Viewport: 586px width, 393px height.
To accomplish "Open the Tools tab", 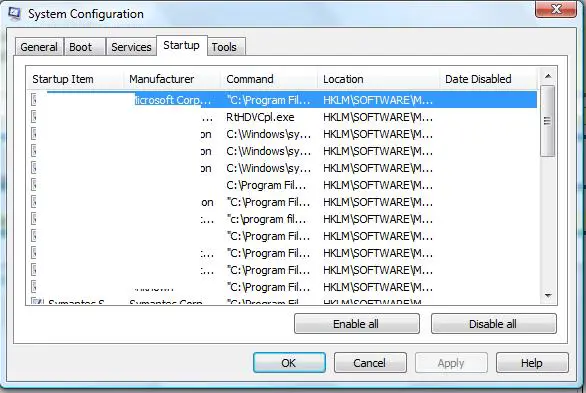I will point(226,47).
